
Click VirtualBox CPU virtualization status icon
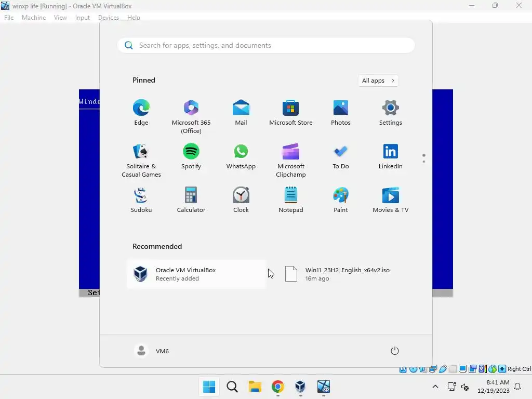coord(482,369)
